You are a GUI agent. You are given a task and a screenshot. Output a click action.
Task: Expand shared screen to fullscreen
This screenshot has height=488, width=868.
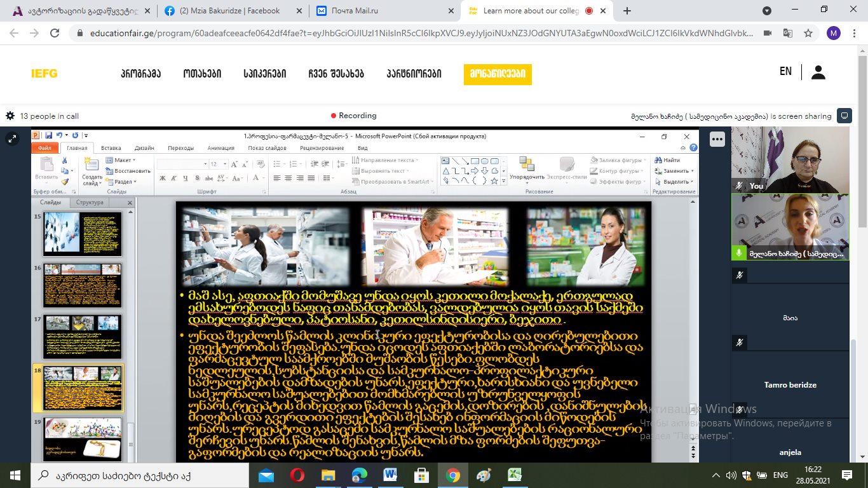click(x=11, y=139)
